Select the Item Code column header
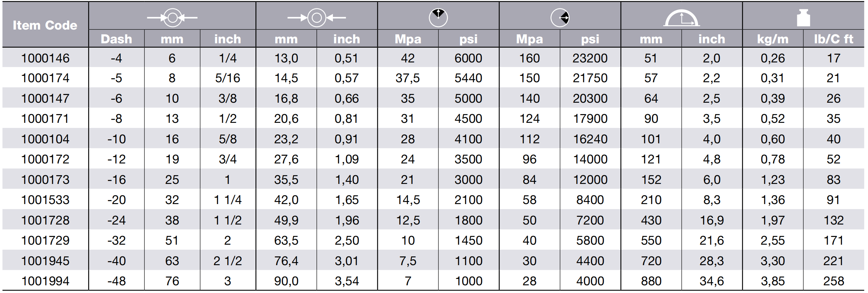This screenshot has width=868, height=293. pyautogui.click(x=45, y=25)
